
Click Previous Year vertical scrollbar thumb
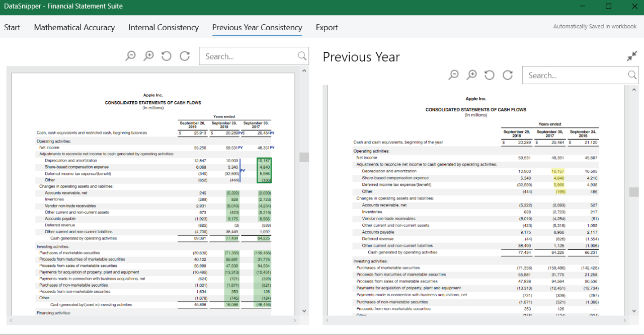(x=634, y=192)
